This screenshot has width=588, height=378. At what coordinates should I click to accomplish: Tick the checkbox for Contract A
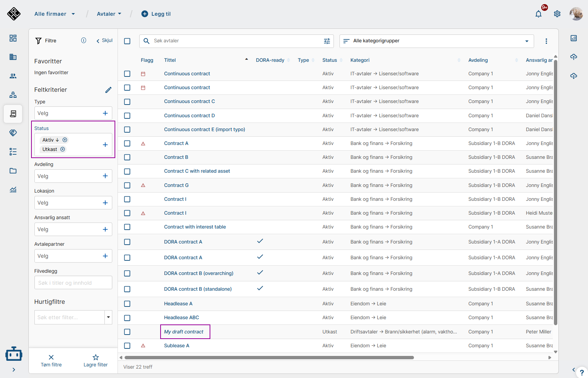click(127, 143)
